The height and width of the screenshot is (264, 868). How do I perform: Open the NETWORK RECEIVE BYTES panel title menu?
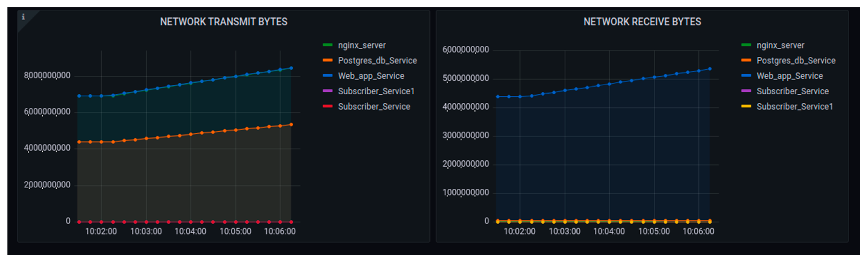pos(642,22)
